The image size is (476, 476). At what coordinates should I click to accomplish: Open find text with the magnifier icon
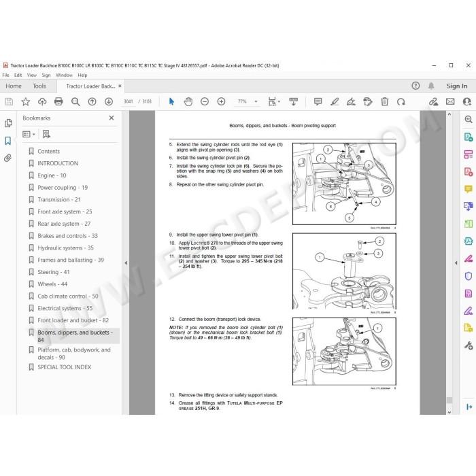[75, 102]
